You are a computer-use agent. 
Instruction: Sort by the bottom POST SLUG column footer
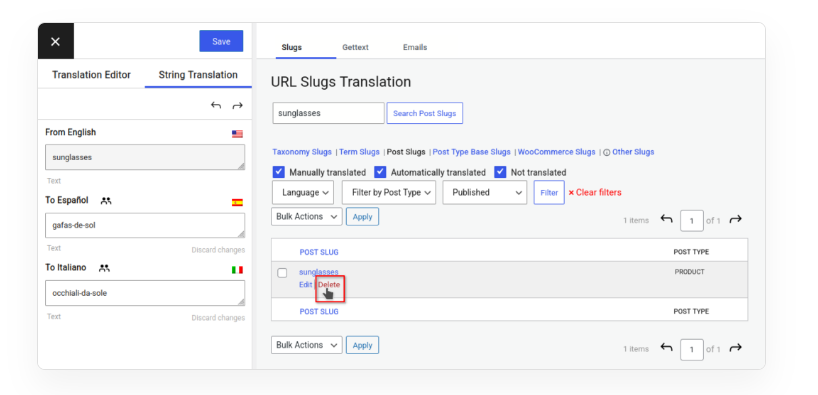pyautogui.click(x=319, y=312)
